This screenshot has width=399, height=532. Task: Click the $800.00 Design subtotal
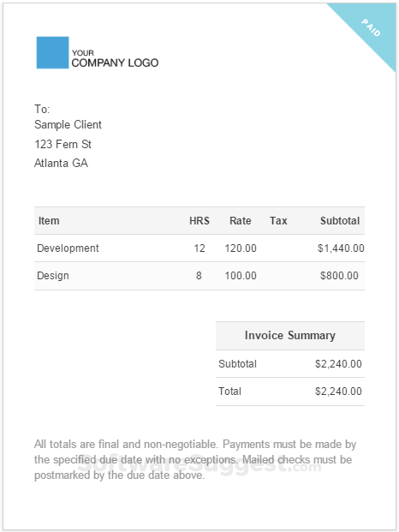point(339,276)
